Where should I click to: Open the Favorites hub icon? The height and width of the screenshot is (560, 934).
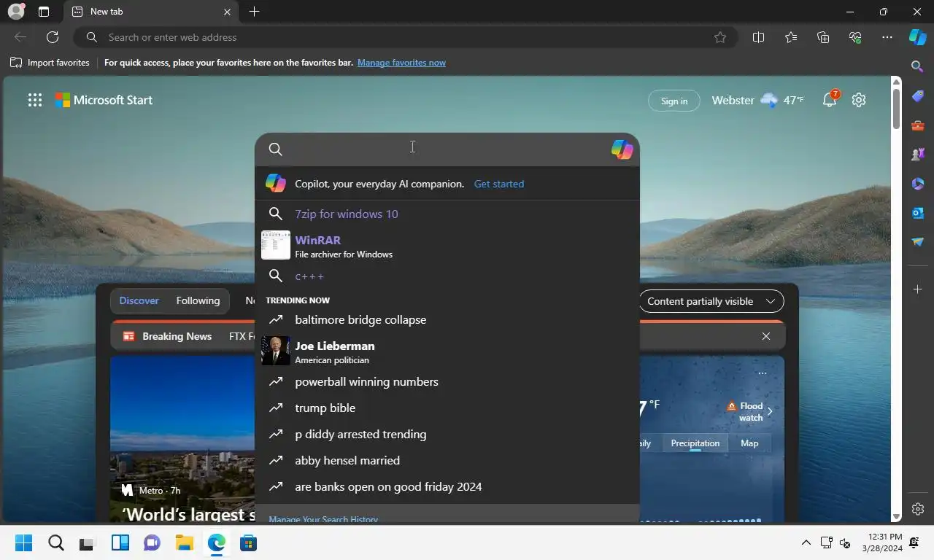pyautogui.click(x=791, y=37)
